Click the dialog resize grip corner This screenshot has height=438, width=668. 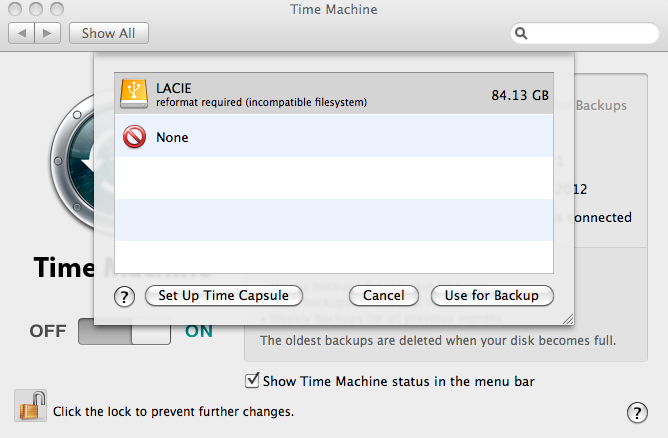[x=568, y=319]
